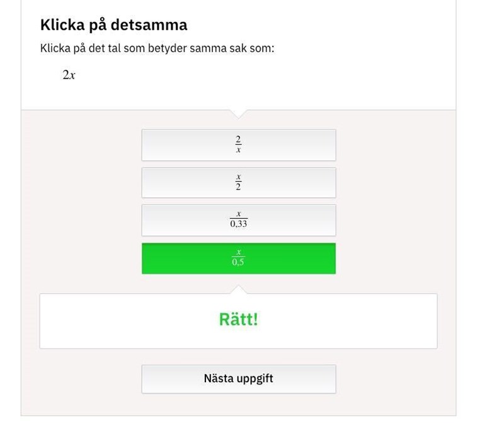
Task: Click the 0,5 denominator in the green answer
Action: pos(238,263)
